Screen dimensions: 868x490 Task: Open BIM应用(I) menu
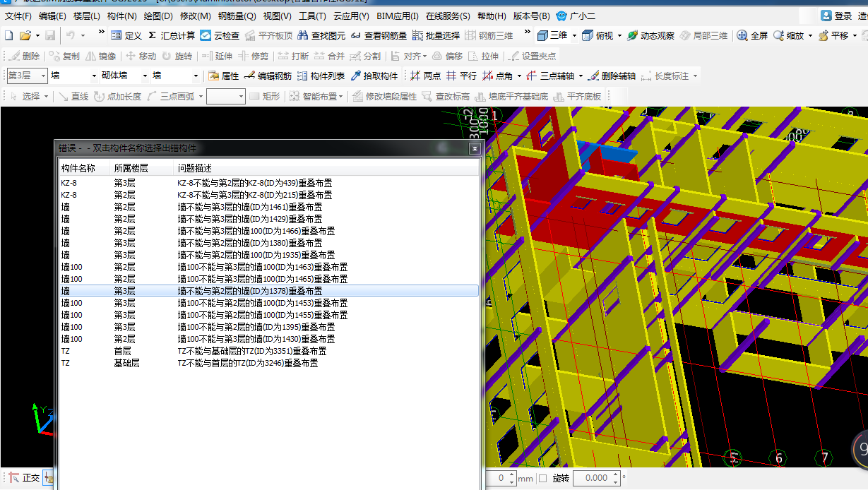398,16
